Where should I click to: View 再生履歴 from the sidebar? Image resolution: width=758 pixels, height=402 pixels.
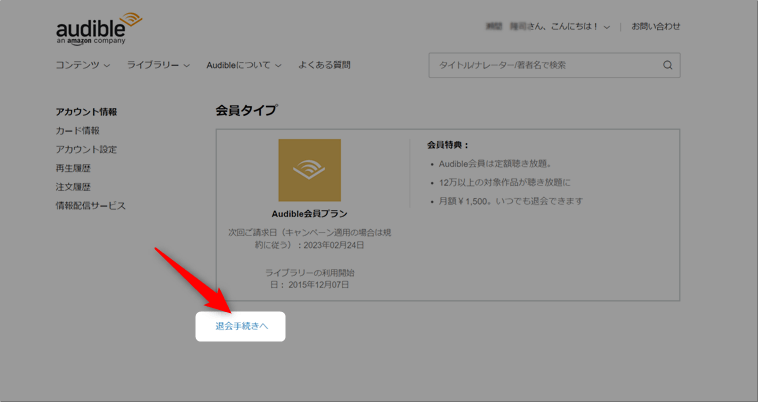pyautogui.click(x=73, y=168)
